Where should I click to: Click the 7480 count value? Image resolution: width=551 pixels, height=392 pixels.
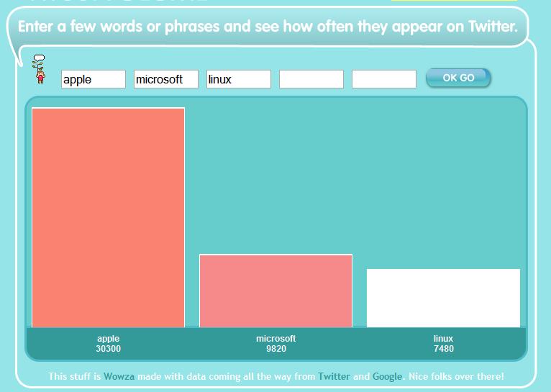click(x=443, y=349)
